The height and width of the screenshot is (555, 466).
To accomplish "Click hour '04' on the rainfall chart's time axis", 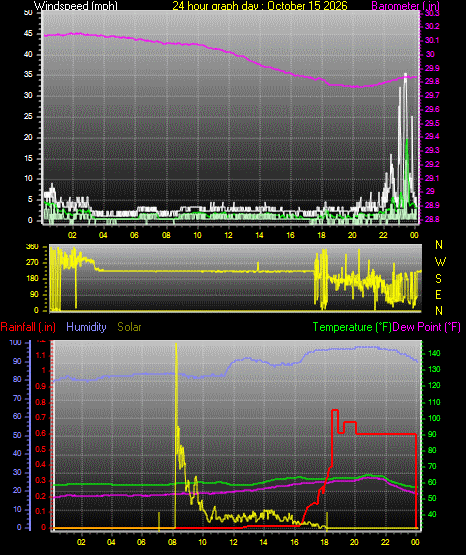I will 111,542.
